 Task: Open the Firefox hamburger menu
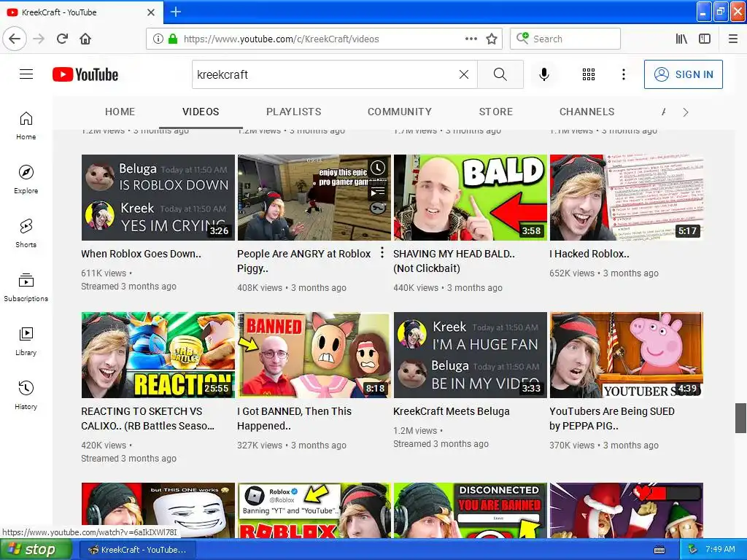tap(733, 39)
